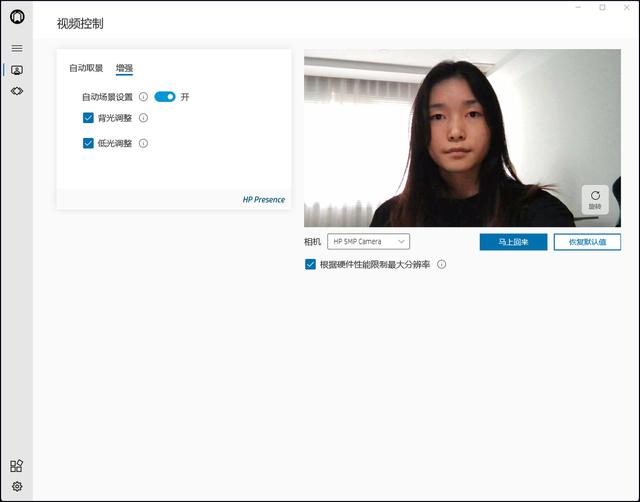The width and height of the screenshot is (640, 502).
Task: Click the 视频控制 page title
Action: pyautogui.click(x=80, y=24)
